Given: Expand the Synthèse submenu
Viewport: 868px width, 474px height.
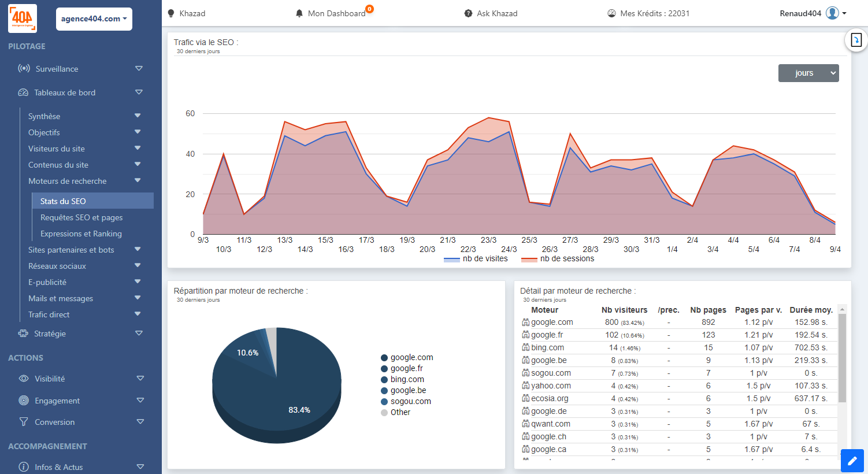Looking at the screenshot, I should point(138,116).
